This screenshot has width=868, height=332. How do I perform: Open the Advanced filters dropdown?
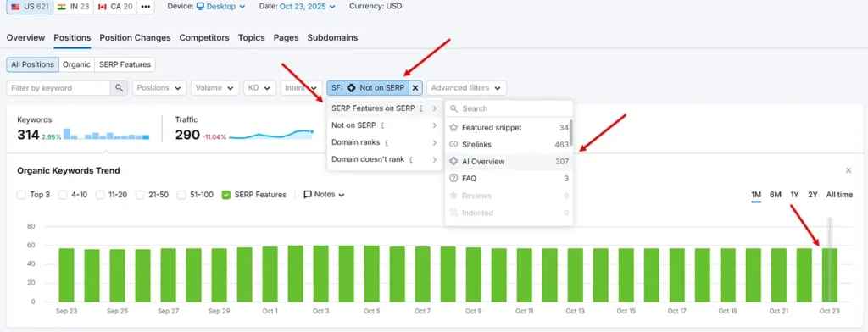coord(466,88)
